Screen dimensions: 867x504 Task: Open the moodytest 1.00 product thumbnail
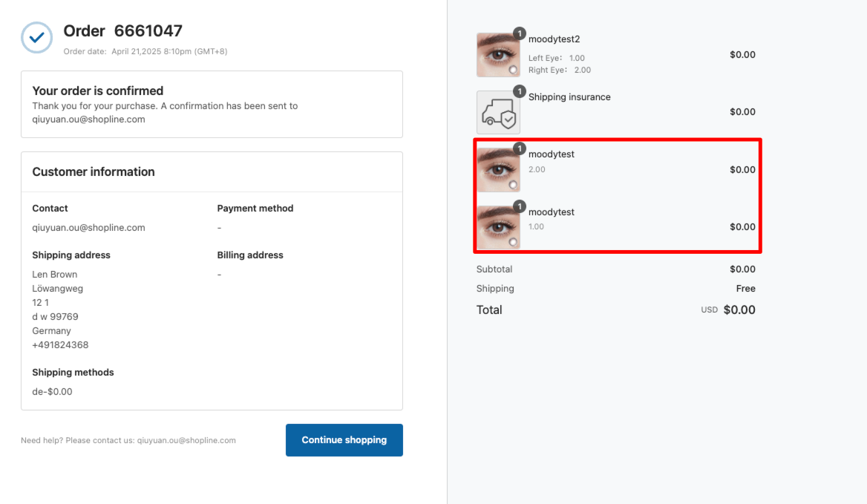tap(497, 228)
